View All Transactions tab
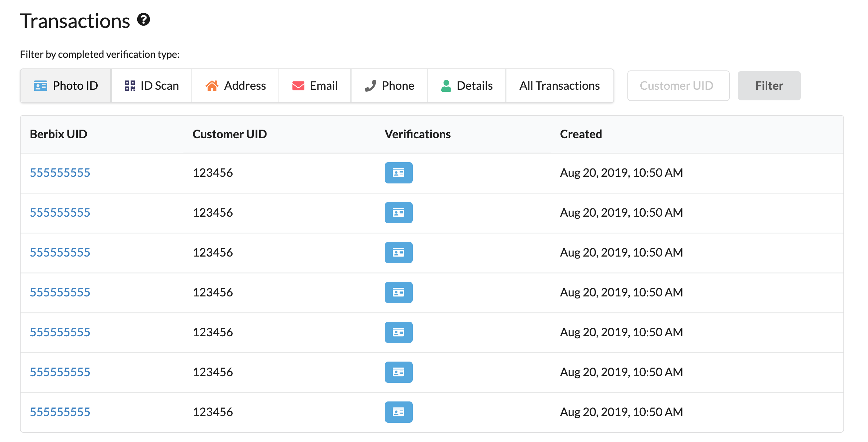 (x=559, y=85)
